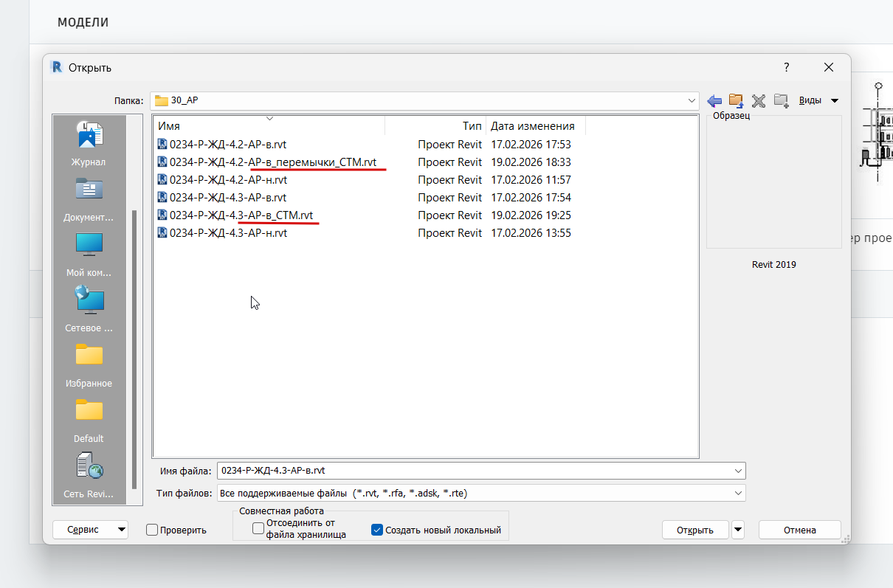893x588 pixels.
Task: Open the Сетевое окружение place icon
Action: [x=89, y=300]
